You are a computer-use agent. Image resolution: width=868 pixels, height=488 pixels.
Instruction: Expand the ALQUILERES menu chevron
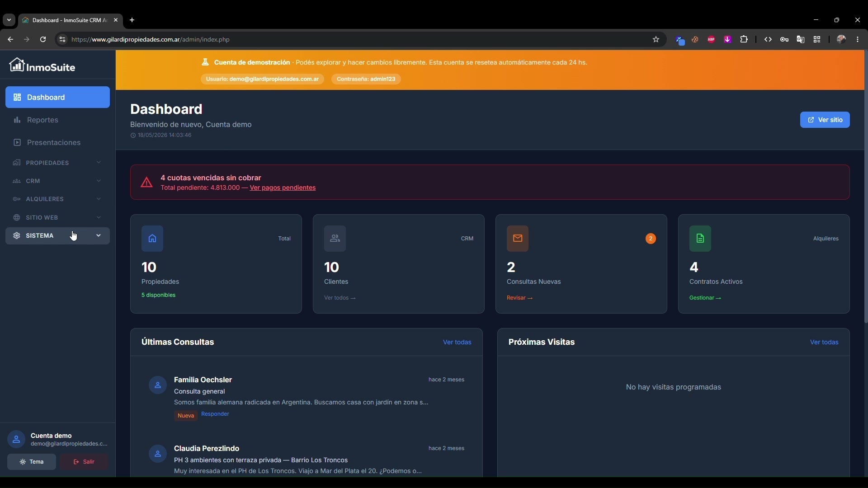coord(99,199)
